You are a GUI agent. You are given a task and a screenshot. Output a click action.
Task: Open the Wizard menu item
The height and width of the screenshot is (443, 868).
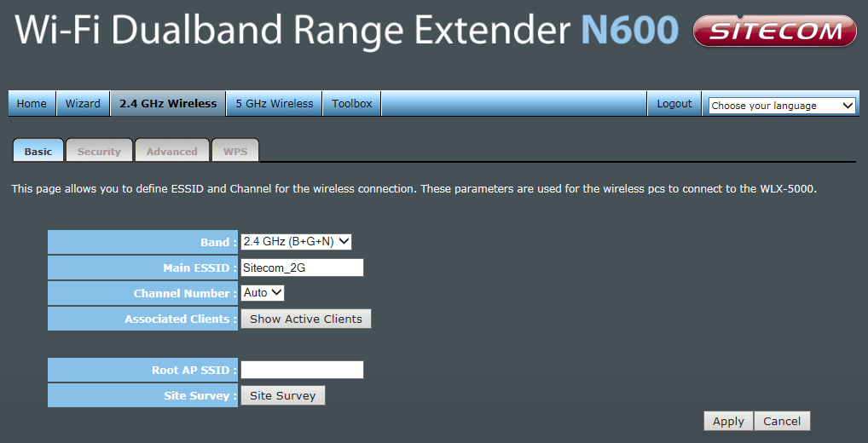click(x=83, y=104)
